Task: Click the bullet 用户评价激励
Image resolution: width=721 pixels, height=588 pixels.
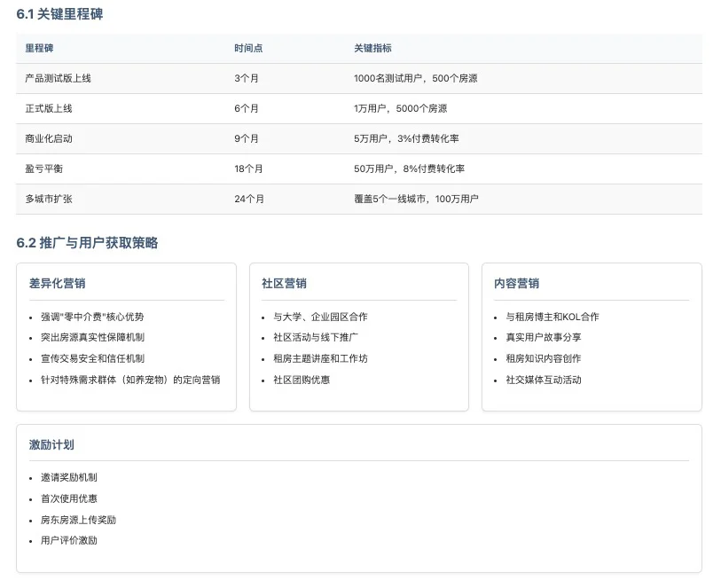Action: pos(69,541)
